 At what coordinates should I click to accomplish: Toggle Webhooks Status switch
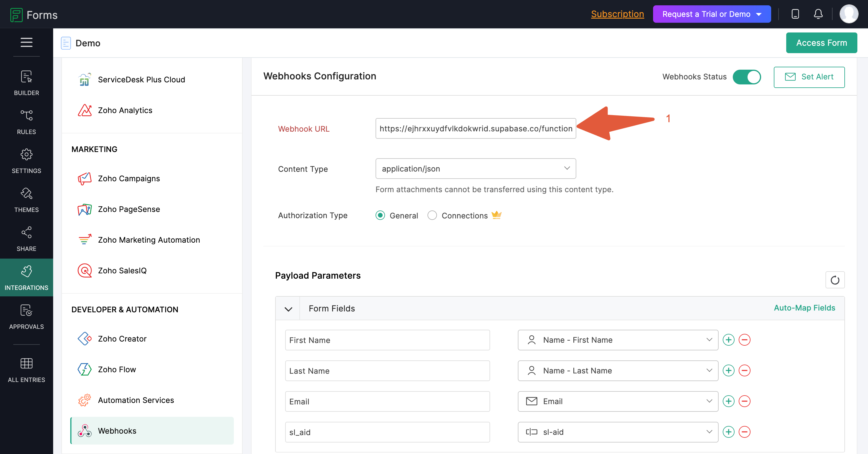tap(747, 77)
